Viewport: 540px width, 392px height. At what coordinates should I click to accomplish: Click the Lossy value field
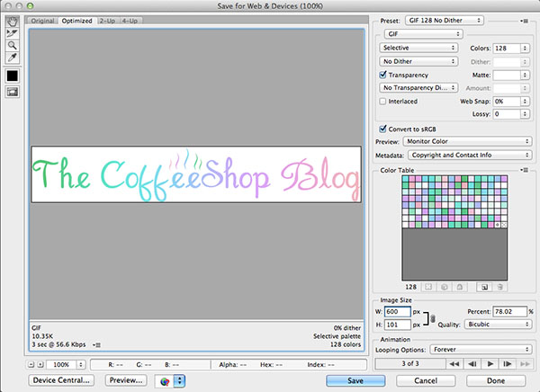click(x=507, y=114)
